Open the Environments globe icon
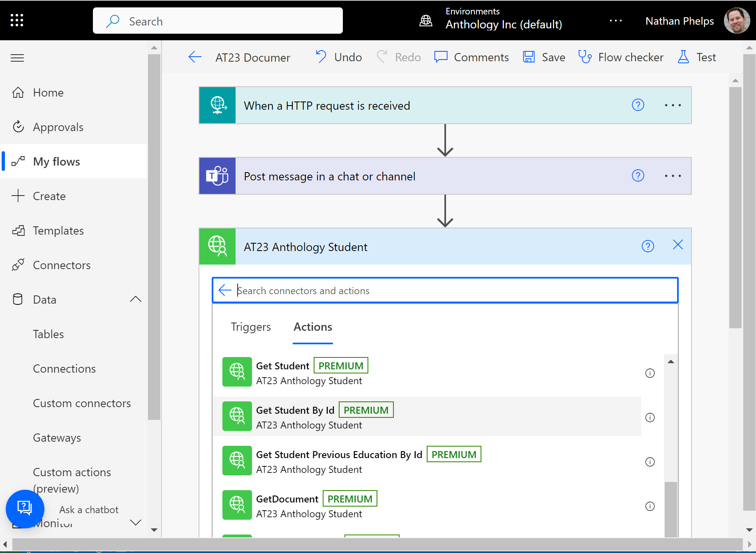Screen dimensions: 756x553 click(x=425, y=21)
